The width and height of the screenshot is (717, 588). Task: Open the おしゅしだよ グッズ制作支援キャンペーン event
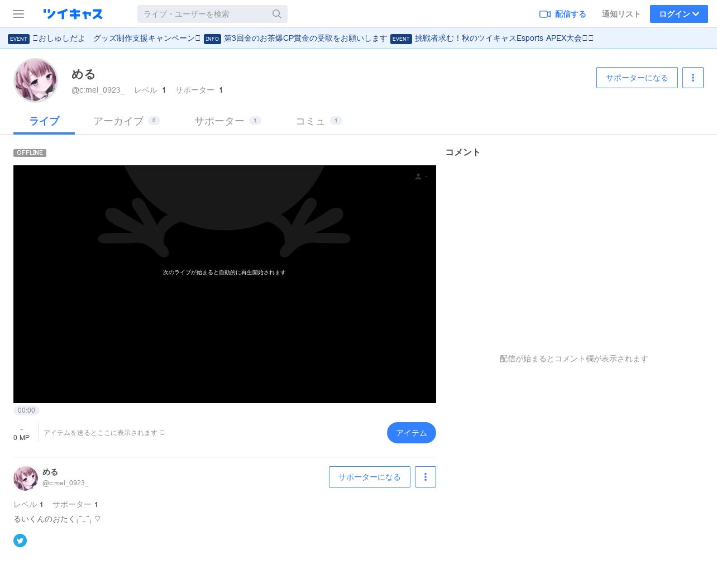104,39
